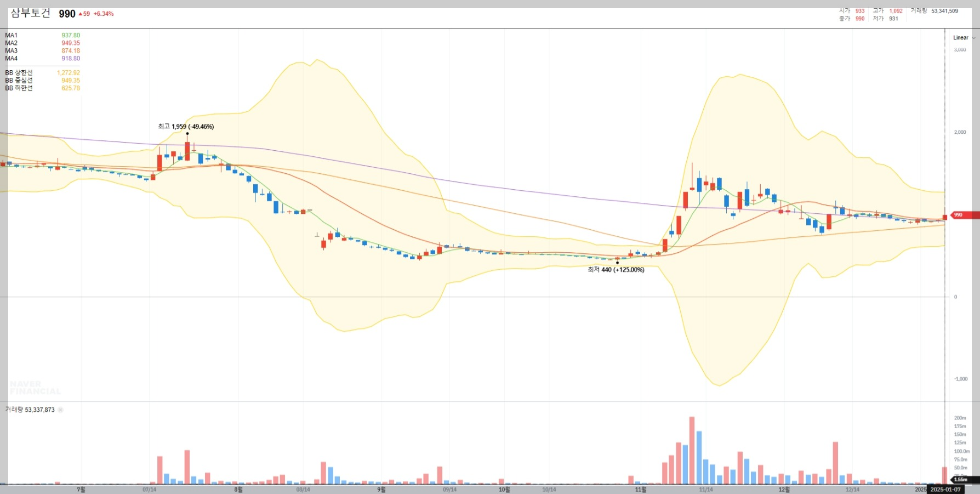Click the -1,000 price axis label
The height and width of the screenshot is (494, 980).
pyautogui.click(x=961, y=379)
